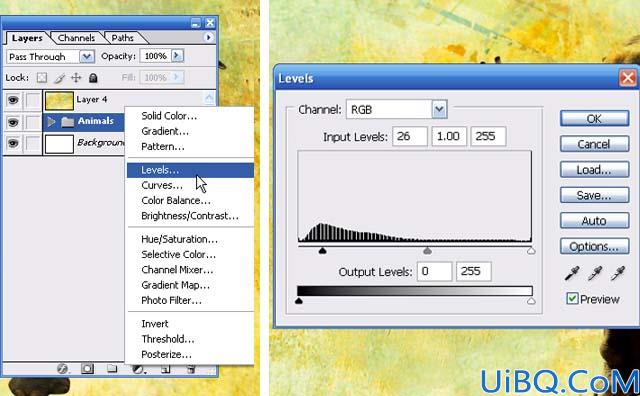The width and height of the screenshot is (640, 396).
Task: Click Cancel in the Levels dialog
Action: point(594,144)
